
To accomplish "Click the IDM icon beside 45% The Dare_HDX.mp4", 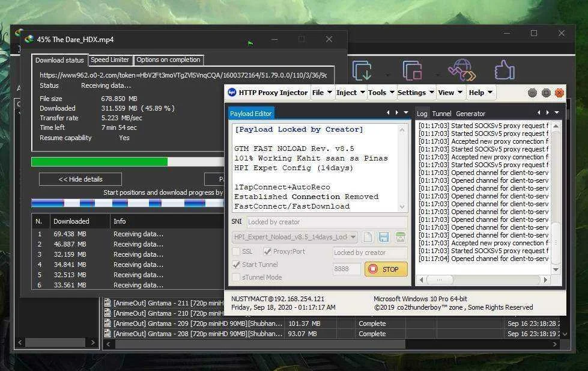I will (x=29, y=39).
